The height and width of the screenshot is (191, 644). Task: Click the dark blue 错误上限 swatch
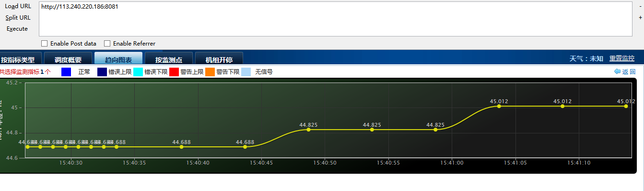(x=102, y=72)
